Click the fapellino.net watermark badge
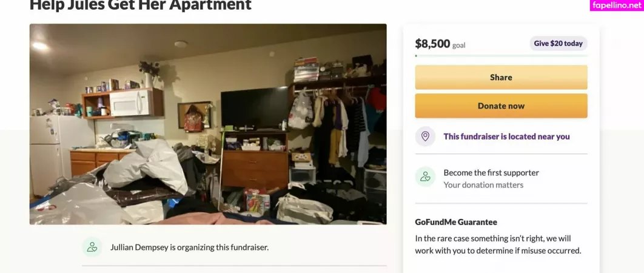Viewport: 644px width, 273px height. 617,5
